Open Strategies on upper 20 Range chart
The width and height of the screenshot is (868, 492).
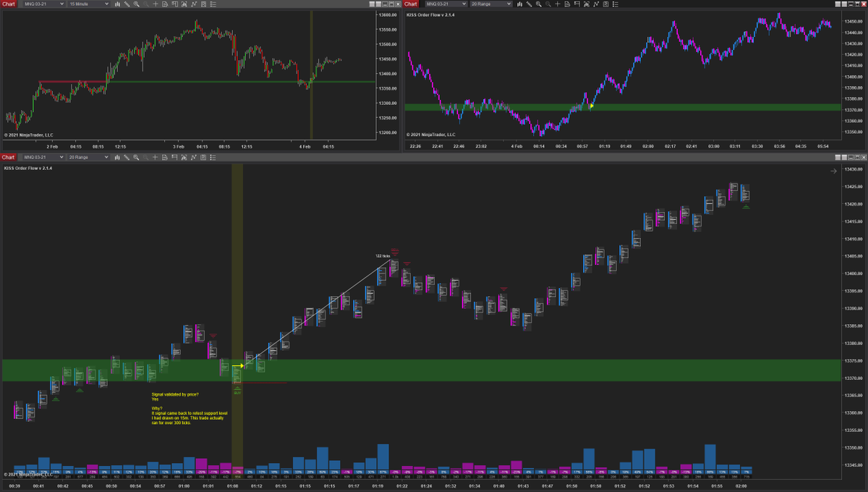click(606, 4)
